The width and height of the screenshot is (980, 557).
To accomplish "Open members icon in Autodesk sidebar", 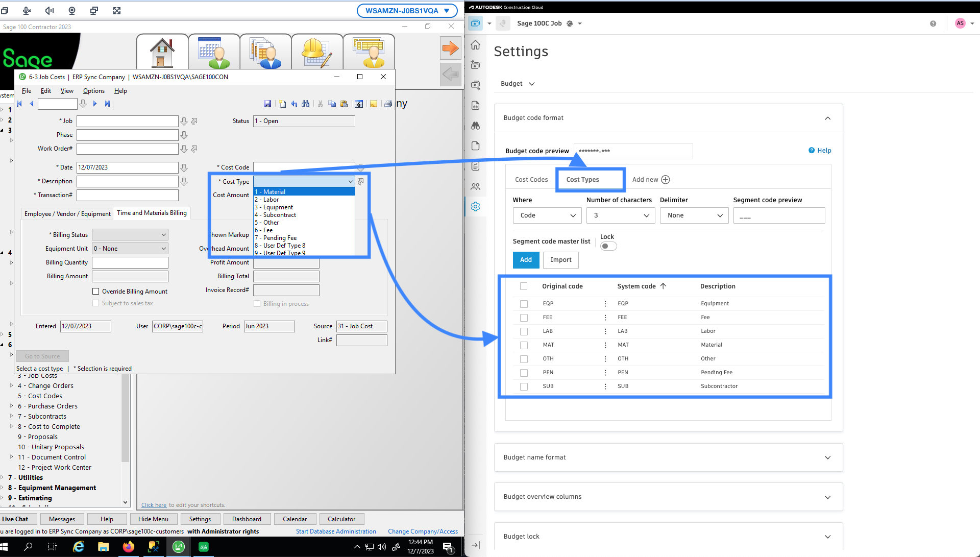I will 475,186.
